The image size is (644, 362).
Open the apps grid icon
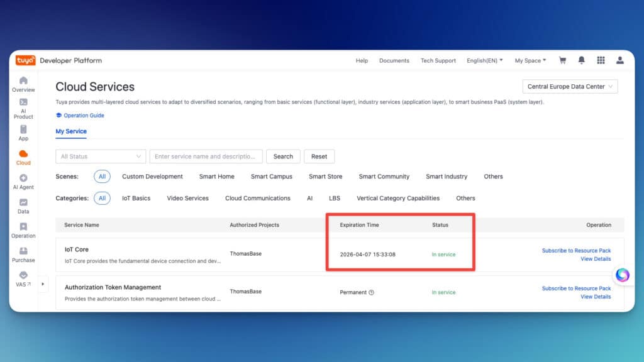click(601, 60)
